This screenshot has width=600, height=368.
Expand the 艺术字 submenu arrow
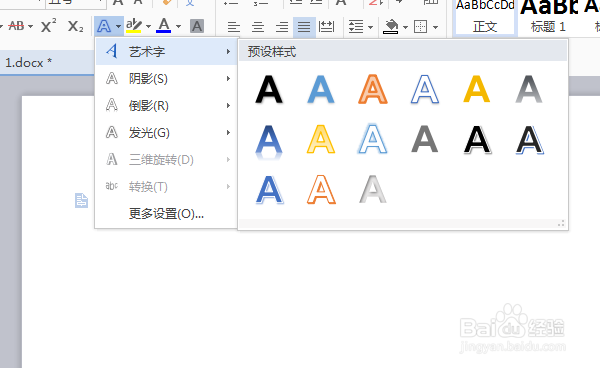[228, 52]
